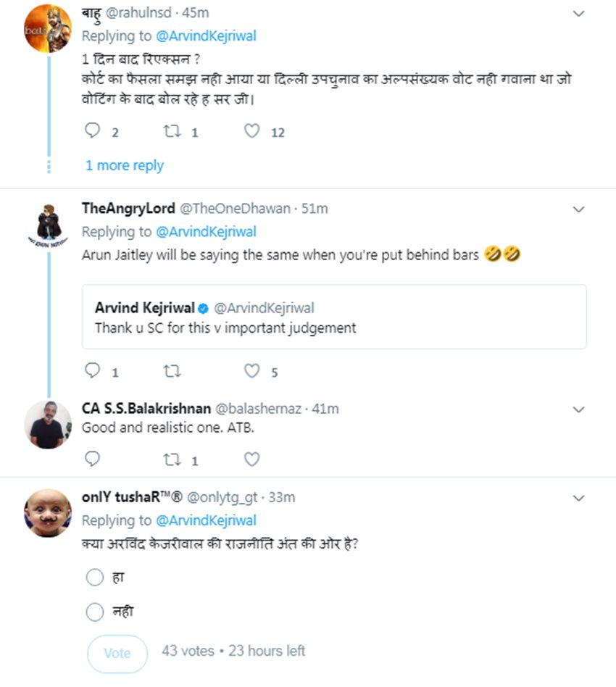Open dropdown menu on rahulnsd's tweet

tap(578, 14)
